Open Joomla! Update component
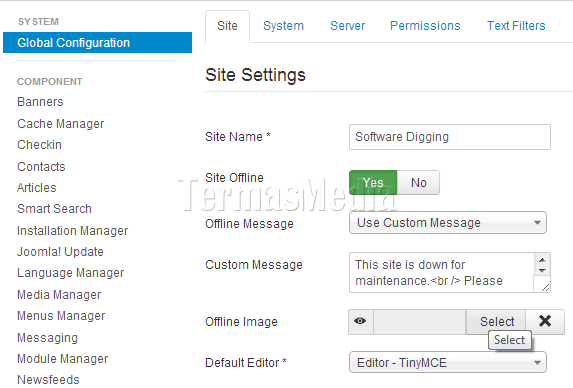Image resolution: width=573 pixels, height=388 pixels. [x=60, y=252]
